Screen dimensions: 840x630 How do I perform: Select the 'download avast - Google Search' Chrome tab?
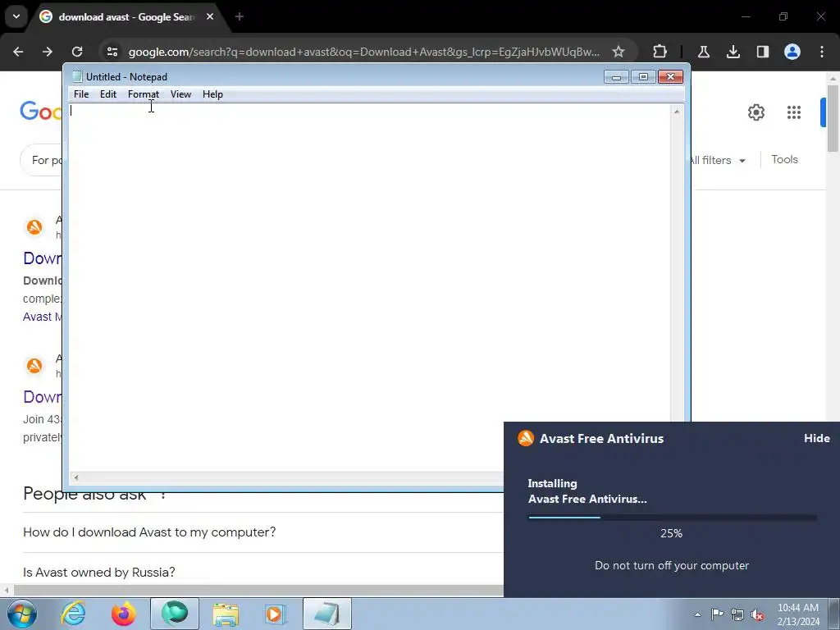126,17
